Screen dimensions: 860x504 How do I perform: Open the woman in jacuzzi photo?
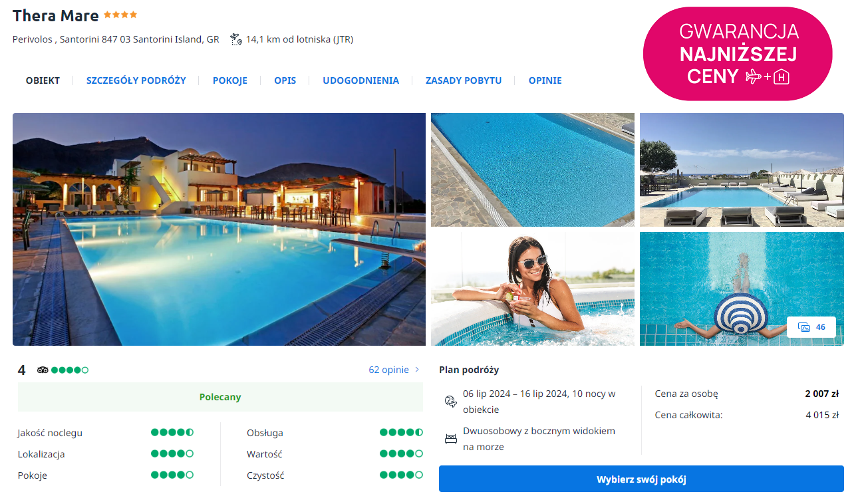point(533,289)
